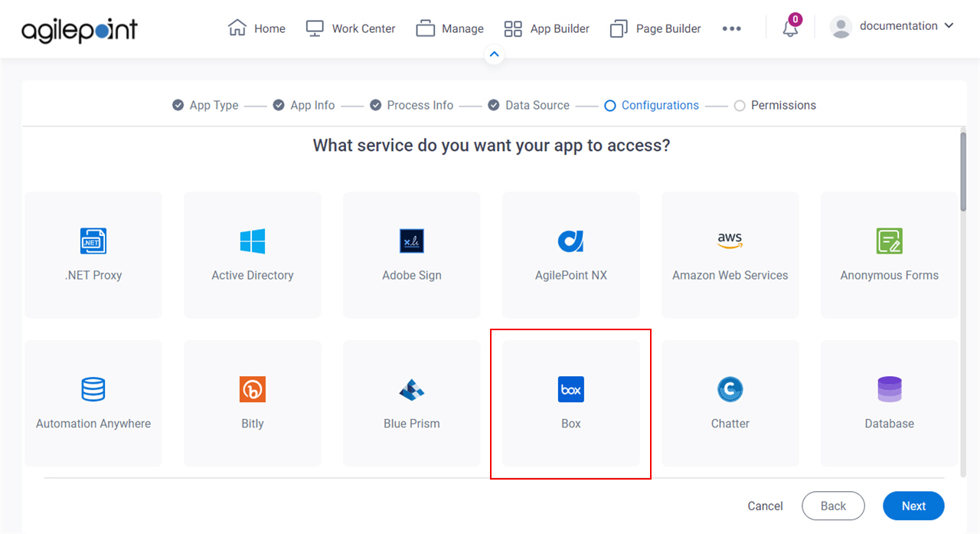The width and height of the screenshot is (980, 534).
Task: Open Work Center menu
Action: 351,28
